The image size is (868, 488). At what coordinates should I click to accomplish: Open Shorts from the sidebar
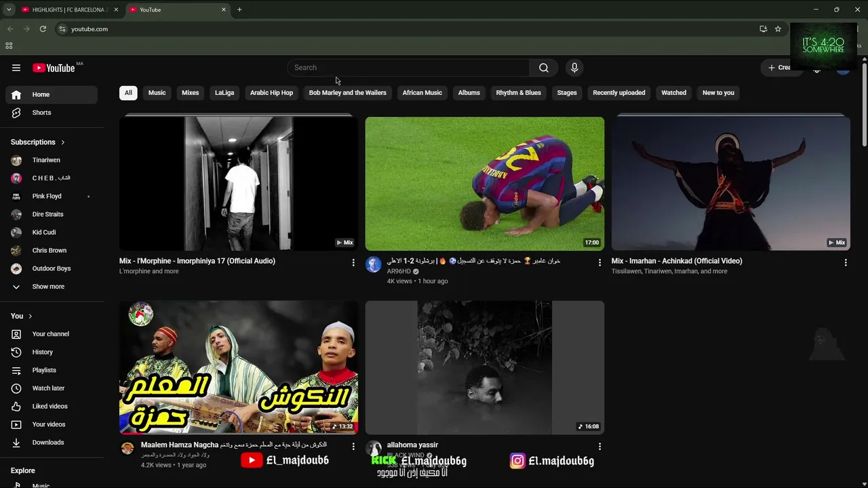[x=52, y=113]
